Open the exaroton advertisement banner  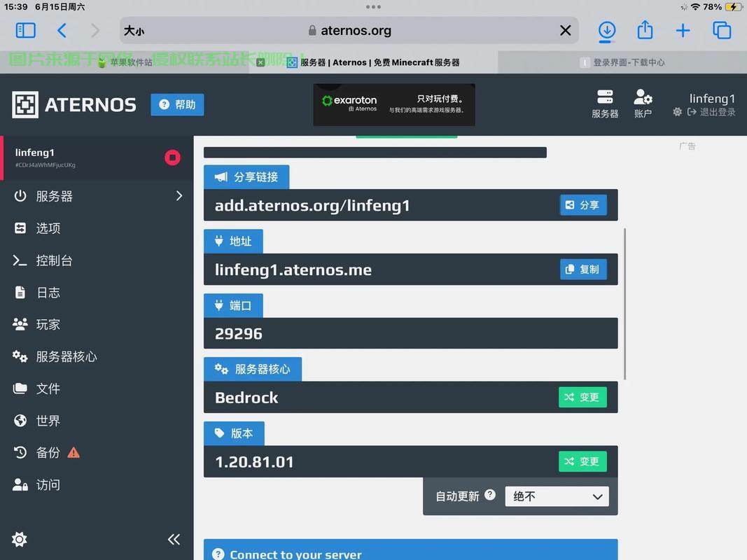tap(394, 105)
